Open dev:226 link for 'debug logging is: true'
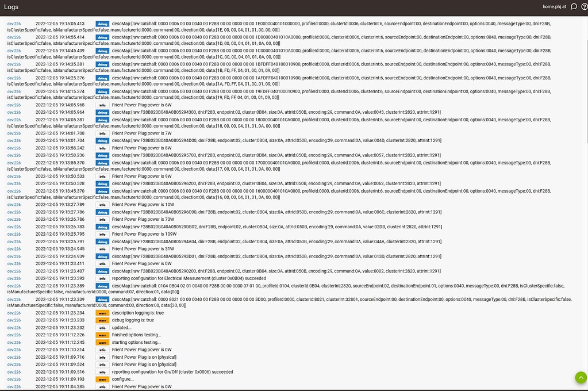The width and height of the screenshot is (588, 391). pos(14,320)
